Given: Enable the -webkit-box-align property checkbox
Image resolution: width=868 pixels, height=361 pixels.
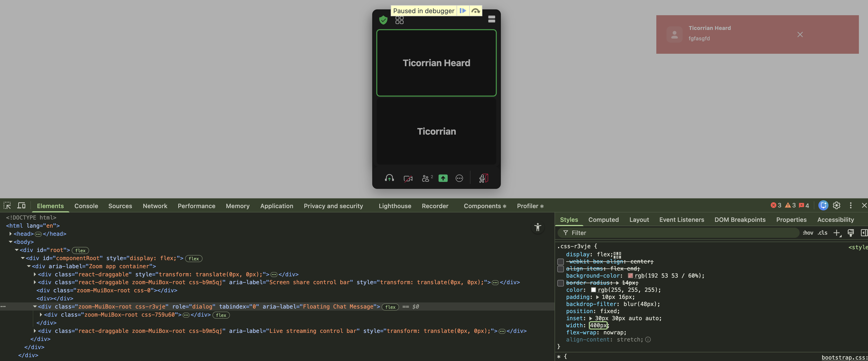Looking at the screenshot, I should coord(560,262).
